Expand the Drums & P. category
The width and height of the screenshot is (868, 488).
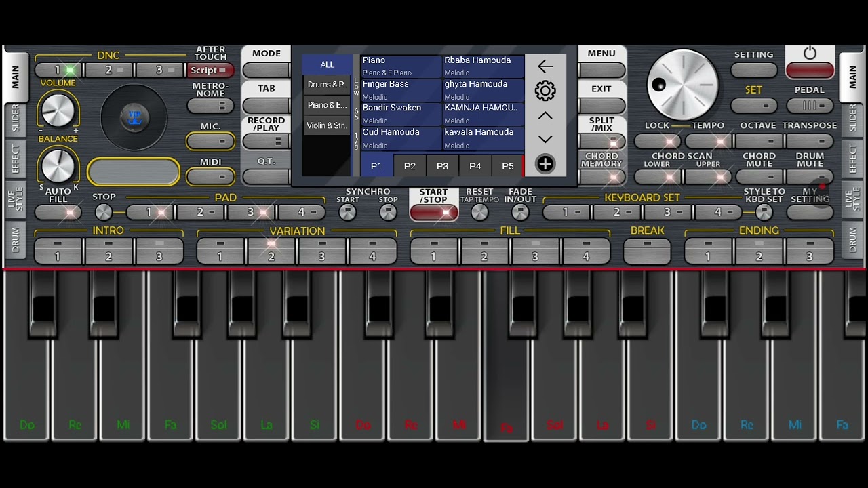[327, 85]
